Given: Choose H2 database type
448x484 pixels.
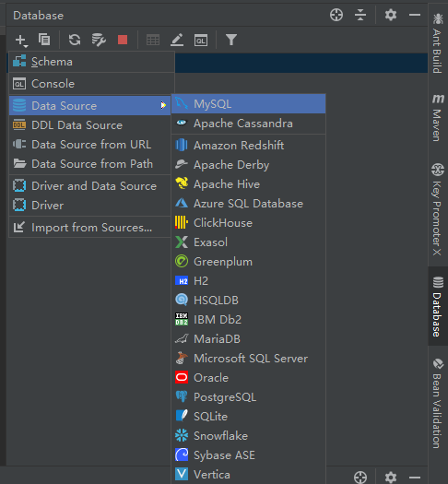Looking at the screenshot, I should [x=248, y=281].
